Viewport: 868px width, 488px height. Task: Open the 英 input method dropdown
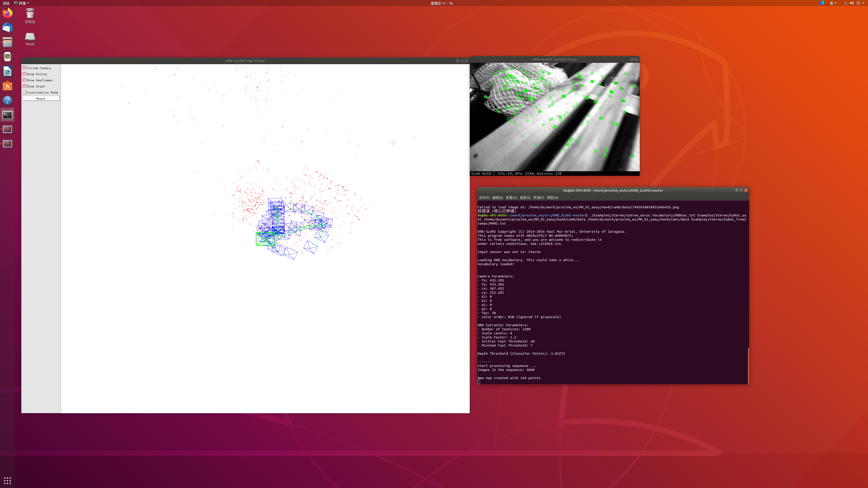[x=833, y=3]
